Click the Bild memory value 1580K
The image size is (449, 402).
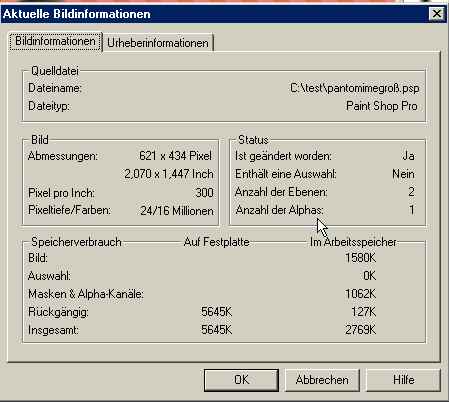click(x=360, y=258)
